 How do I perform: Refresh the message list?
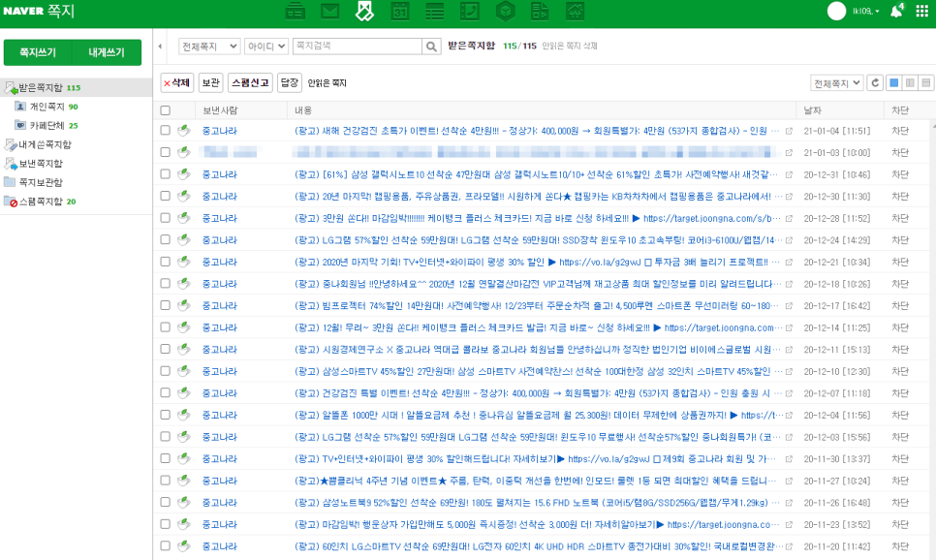[x=875, y=83]
